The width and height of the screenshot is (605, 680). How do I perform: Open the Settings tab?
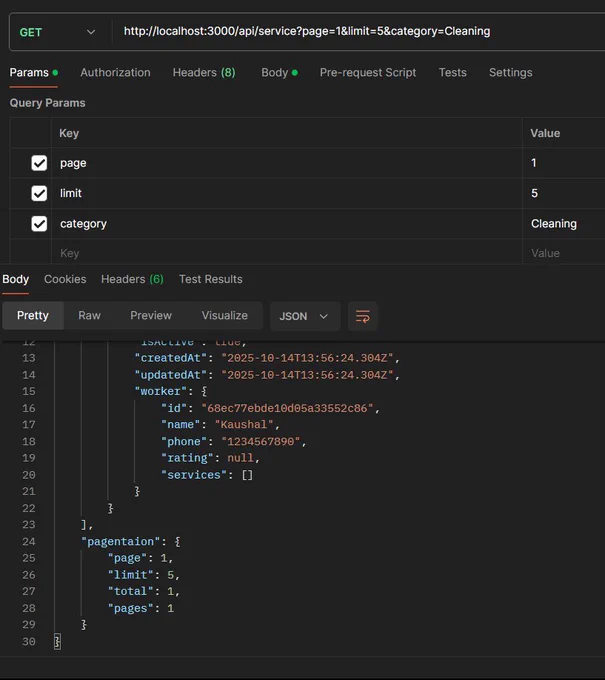[510, 72]
